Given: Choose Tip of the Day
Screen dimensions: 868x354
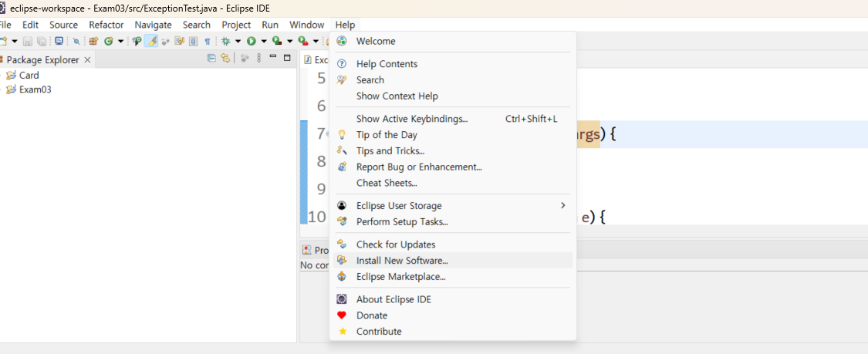Looking at the screenshot, I should coord(453,135).
